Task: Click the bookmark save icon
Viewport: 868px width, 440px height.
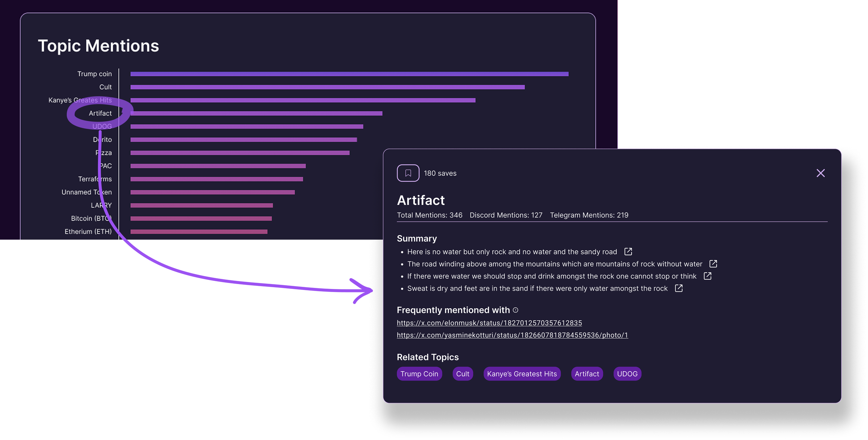Action: point(408,173)
